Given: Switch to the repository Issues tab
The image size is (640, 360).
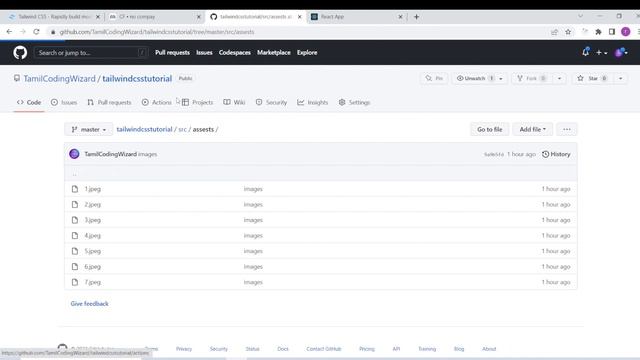Looking at the screenshot, I should 64,102.
